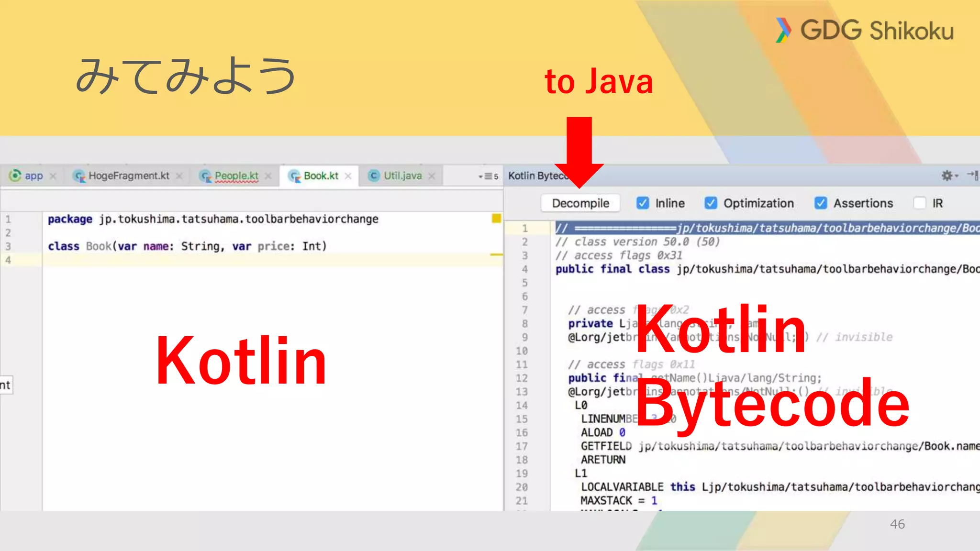Close the Util.java tab
The width and height of the screenshot is (980, 551).
(432, 176)
